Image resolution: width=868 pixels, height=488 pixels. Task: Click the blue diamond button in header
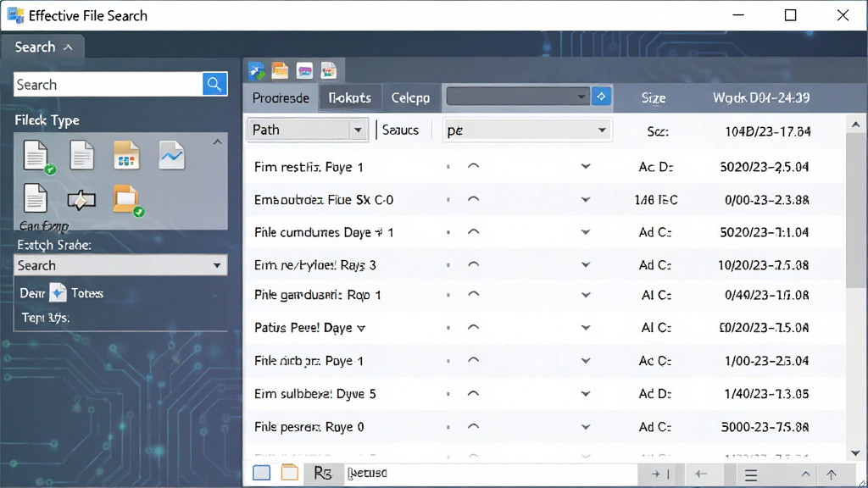601,97
